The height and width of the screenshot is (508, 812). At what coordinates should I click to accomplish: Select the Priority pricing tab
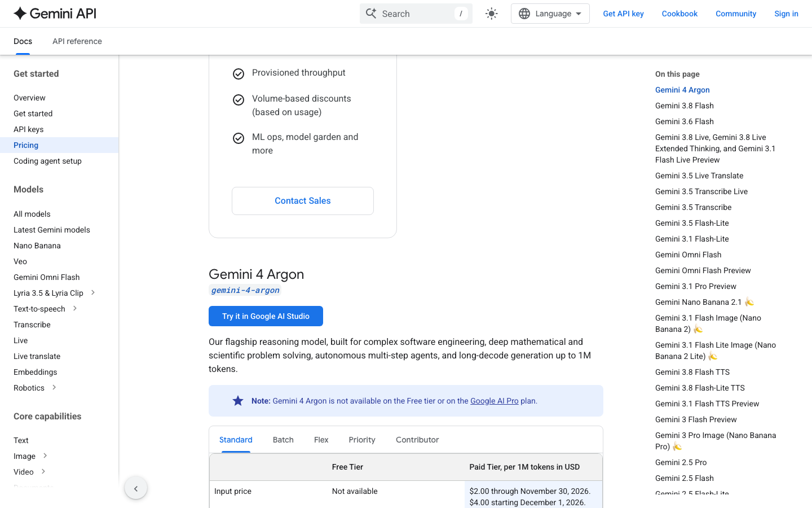362,440
